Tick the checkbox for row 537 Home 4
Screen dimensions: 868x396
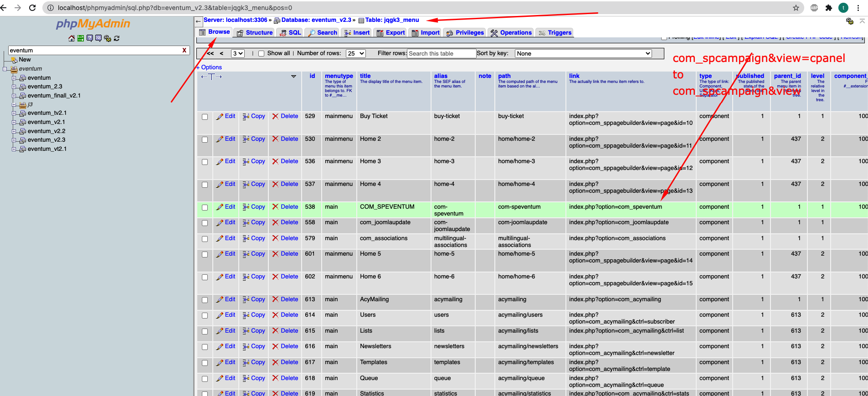205,185
